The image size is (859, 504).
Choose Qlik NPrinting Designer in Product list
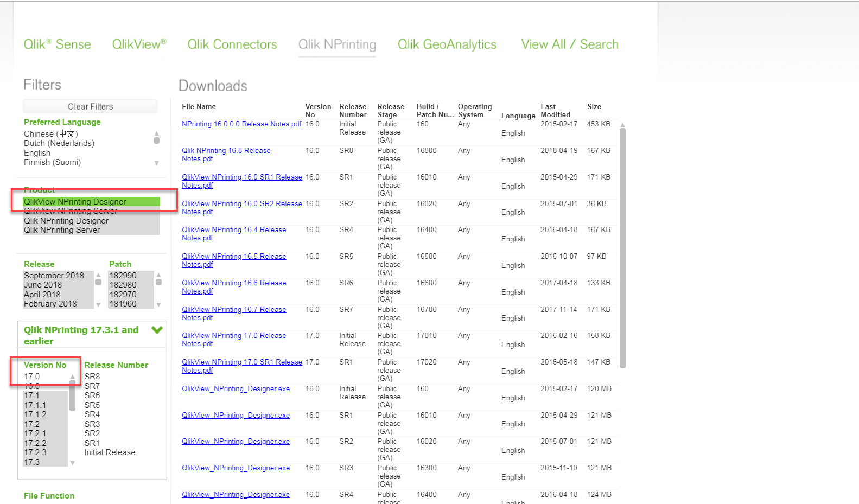pyautogui.click(x=91, y=221)
